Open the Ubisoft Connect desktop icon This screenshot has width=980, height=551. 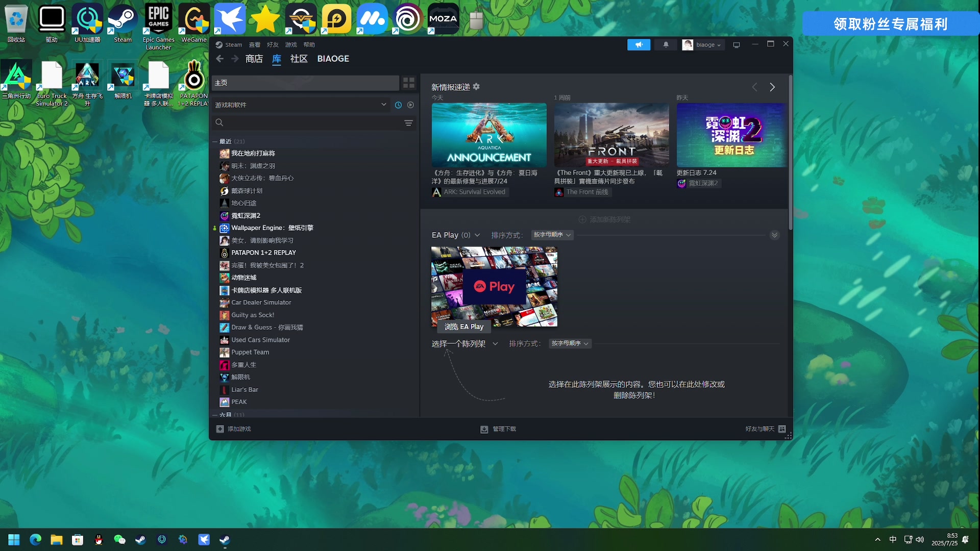pyautogui.click(x=407, y=19)
